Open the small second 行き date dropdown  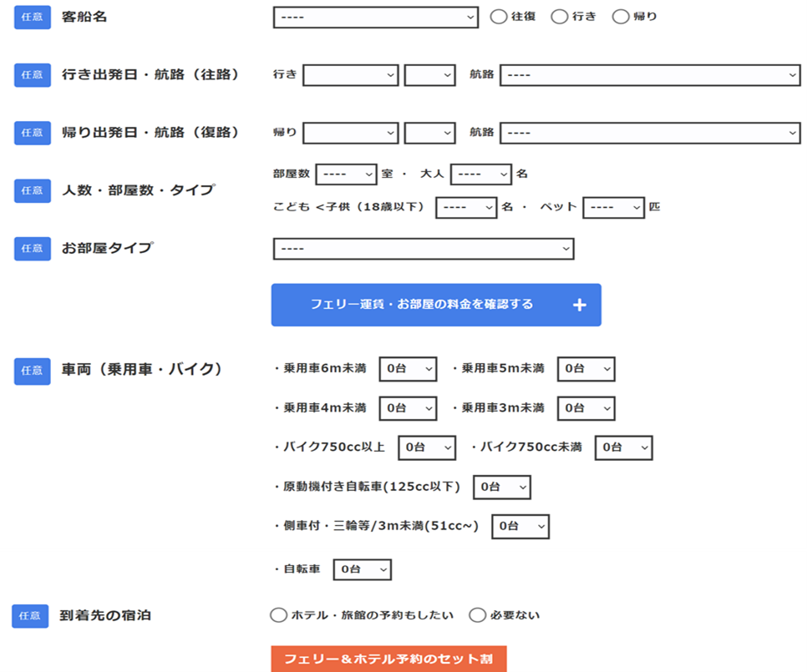(429, 75)
